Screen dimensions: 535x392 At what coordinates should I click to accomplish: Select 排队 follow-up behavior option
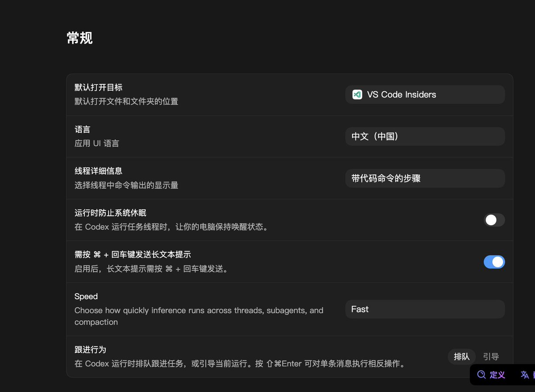(x=461, y=357)
